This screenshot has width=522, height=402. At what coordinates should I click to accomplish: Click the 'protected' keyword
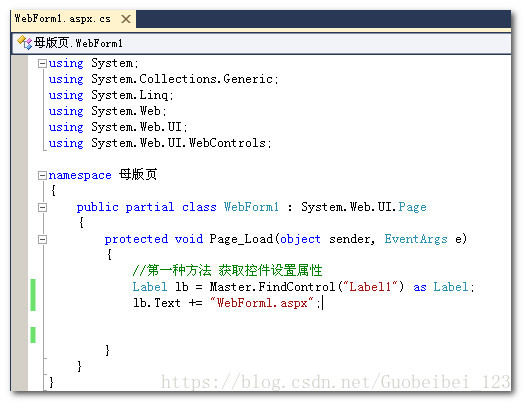coord(136,239)
